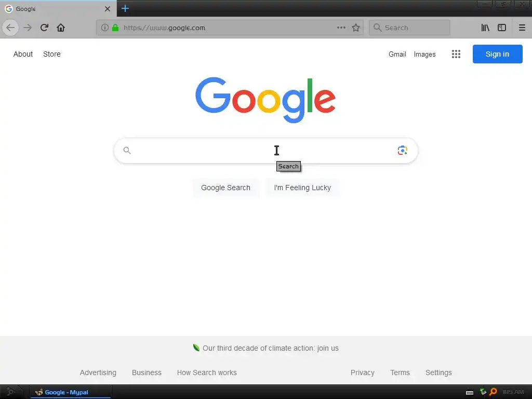Viewport: 532px width, 399px height.
Task: Select Google - Mypal taskbar item
Action: 70,392
